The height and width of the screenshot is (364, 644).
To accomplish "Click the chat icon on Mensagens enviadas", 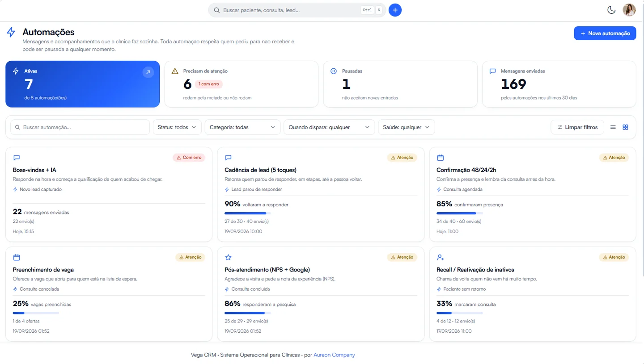I will [492, 71].
